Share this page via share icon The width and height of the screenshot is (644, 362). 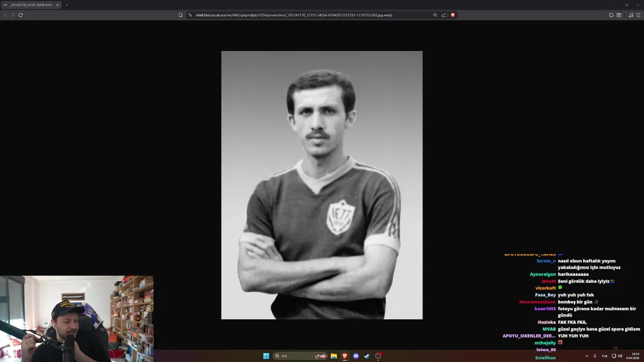pyautogui.click(x=444, y=15)
